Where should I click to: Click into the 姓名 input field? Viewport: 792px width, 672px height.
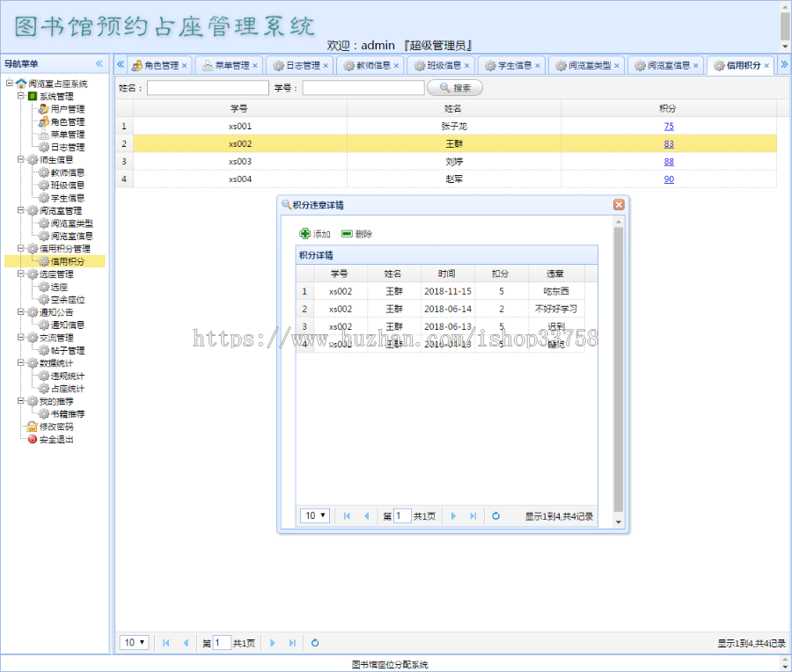pyautogui.click(x=207, y=88)
